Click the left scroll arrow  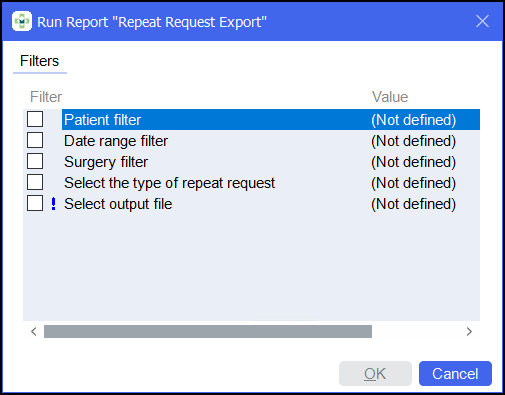[x=34, y=332]
